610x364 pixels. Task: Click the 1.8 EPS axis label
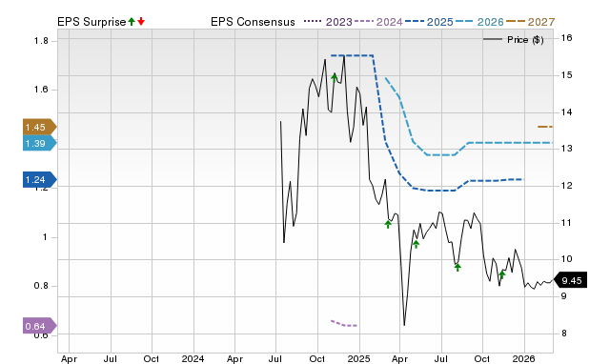coord(41,41)
